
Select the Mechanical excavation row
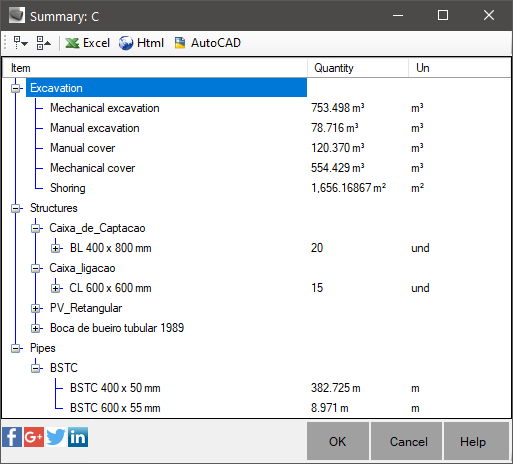click(x=105, y=108)
